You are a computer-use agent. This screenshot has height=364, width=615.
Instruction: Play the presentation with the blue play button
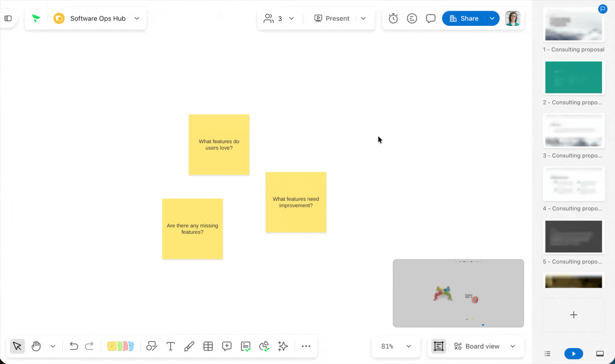click(574, 354)
